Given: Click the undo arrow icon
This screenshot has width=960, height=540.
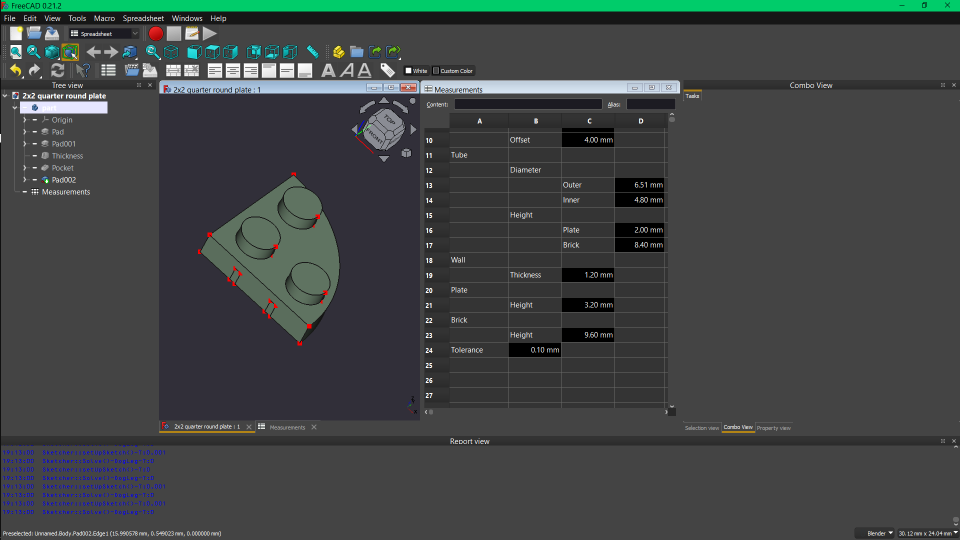Looking at the screenshot, I should pyautogui.click(x=16, y=71).
